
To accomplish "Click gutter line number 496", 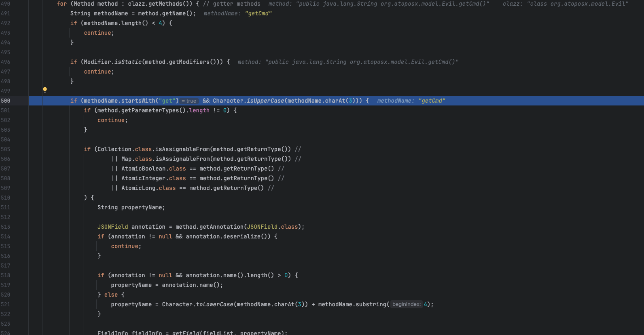I will point(6,62).
